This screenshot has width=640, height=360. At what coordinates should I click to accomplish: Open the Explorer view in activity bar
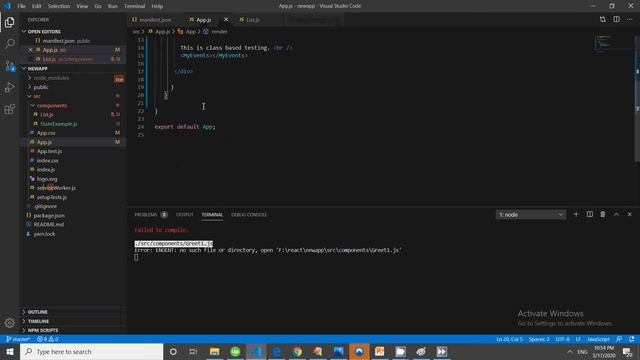(9, 22)
